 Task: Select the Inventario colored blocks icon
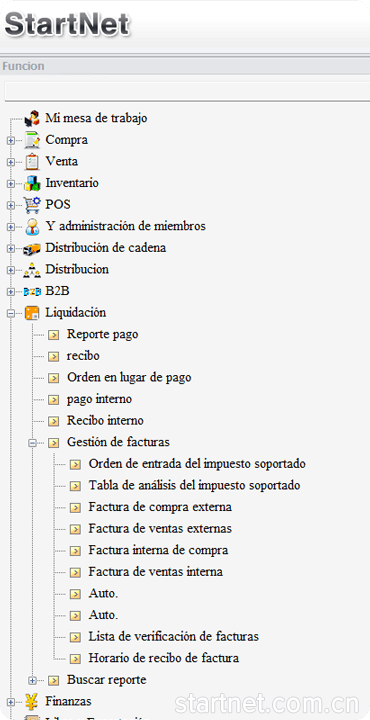click(32, 183)
